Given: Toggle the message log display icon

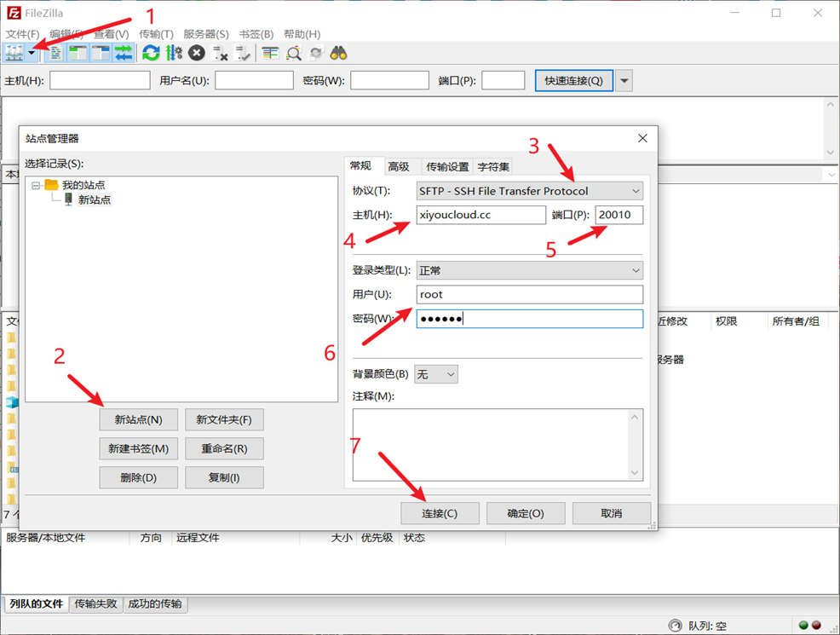Looking at the screenshot, I should pyautogui.click(x=55, y=53).
